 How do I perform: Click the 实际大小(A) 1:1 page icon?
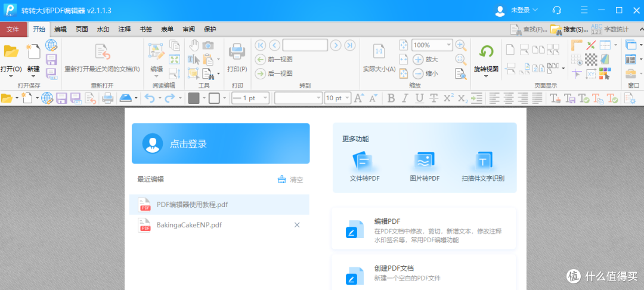[379, 52]
